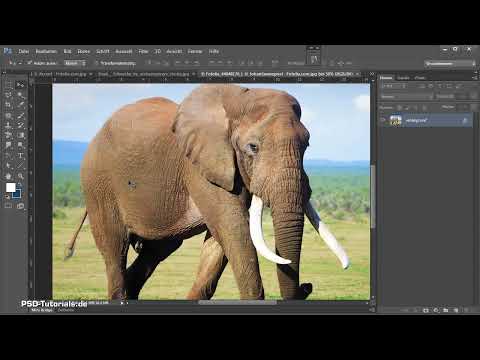Open the Layers panel flyout menu

pyautogui.click(x=475, y=78)
